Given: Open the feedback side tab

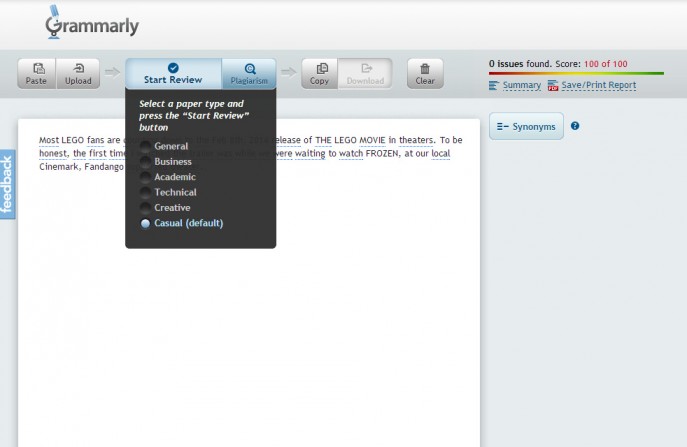Looking at the screenshot, I should 7,184.
